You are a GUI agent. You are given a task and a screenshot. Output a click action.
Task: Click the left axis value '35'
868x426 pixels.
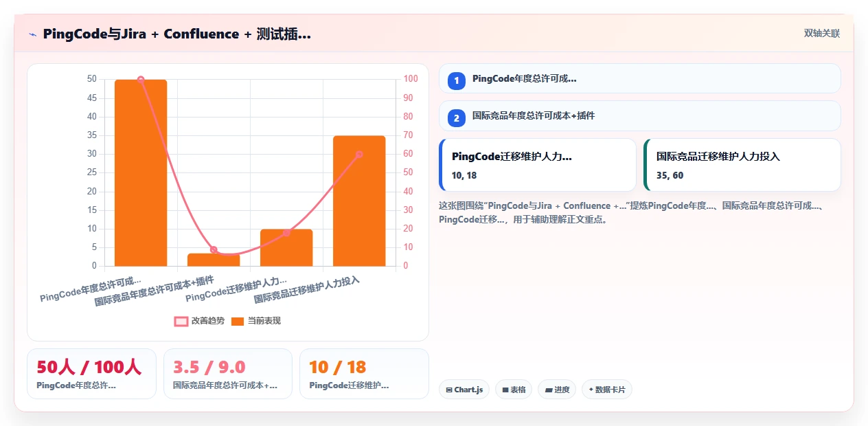92,135
